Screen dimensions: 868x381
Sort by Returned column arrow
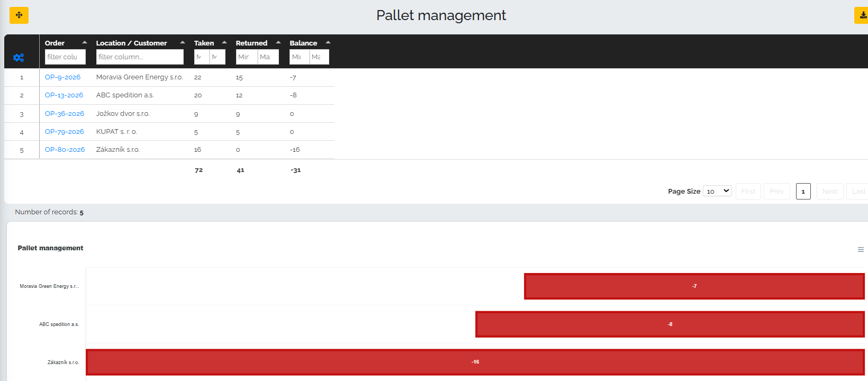click(278, 42)
